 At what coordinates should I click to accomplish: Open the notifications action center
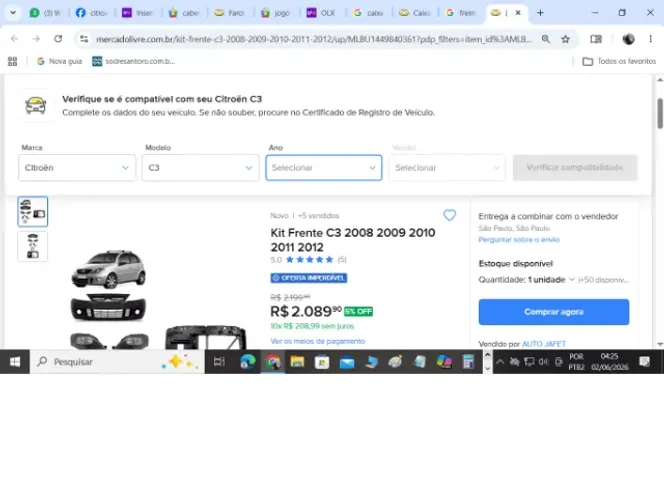(x=645, y=362)
